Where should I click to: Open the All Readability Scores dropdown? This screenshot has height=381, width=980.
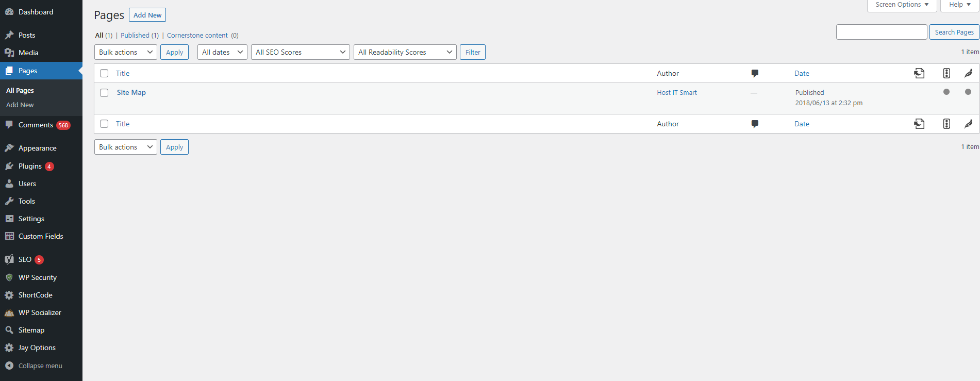pyautogui.click(x=405, y=52)
